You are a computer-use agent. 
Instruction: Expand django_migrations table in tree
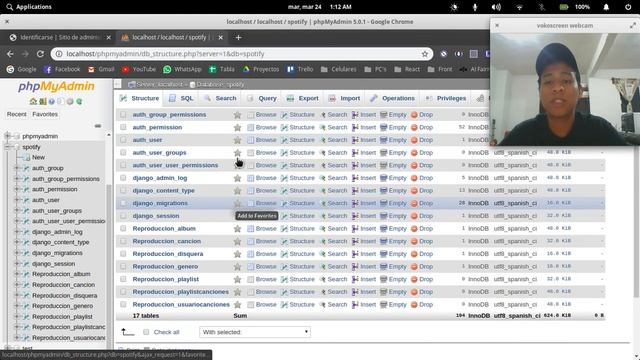pyautogui.click(x=17, y=253)
